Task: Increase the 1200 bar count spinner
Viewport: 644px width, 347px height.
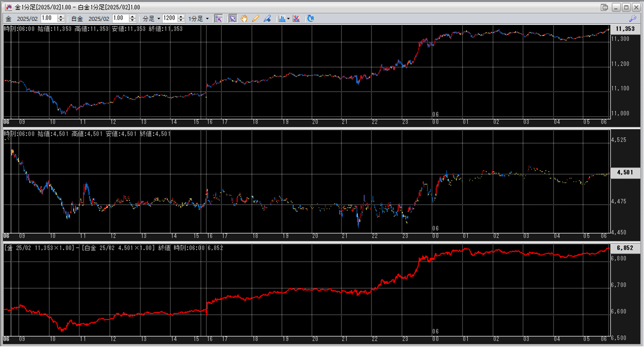Action: 181,16
